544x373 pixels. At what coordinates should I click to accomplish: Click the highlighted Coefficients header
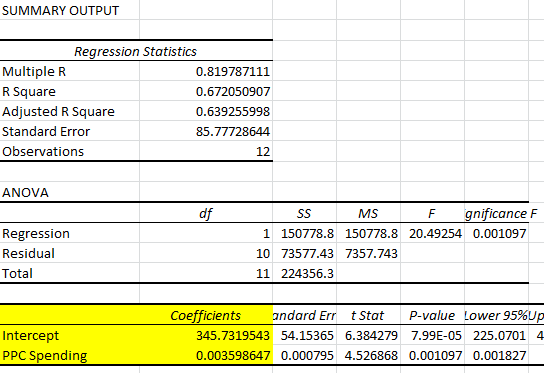pos(206,315)
